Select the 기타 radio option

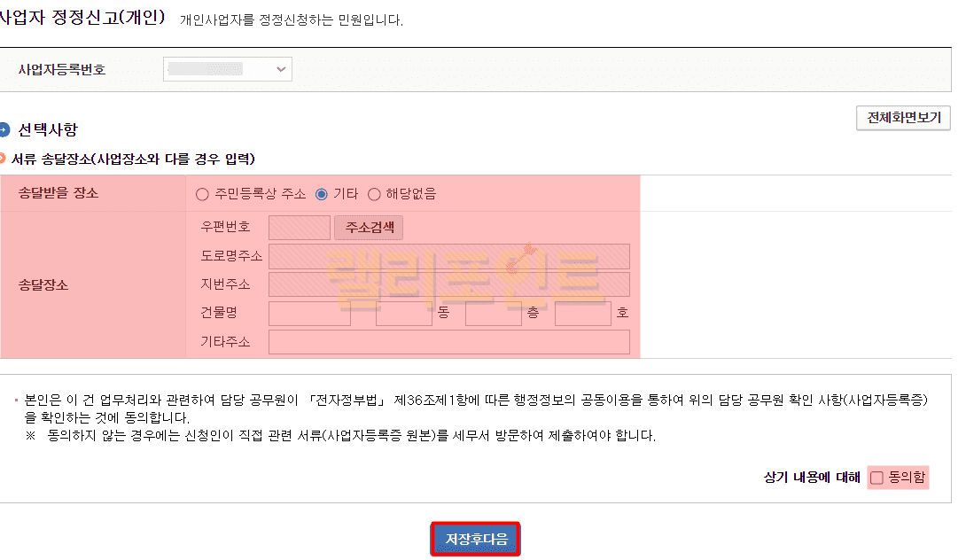click(322, 194)
